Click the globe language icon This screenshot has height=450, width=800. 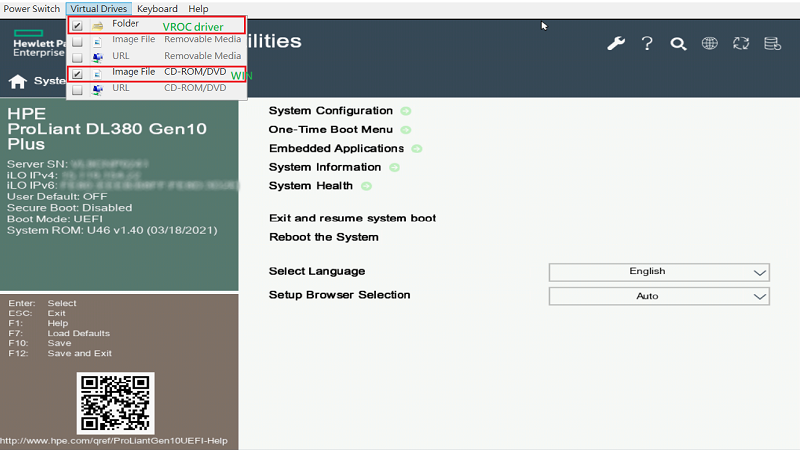tap(709, 44)
